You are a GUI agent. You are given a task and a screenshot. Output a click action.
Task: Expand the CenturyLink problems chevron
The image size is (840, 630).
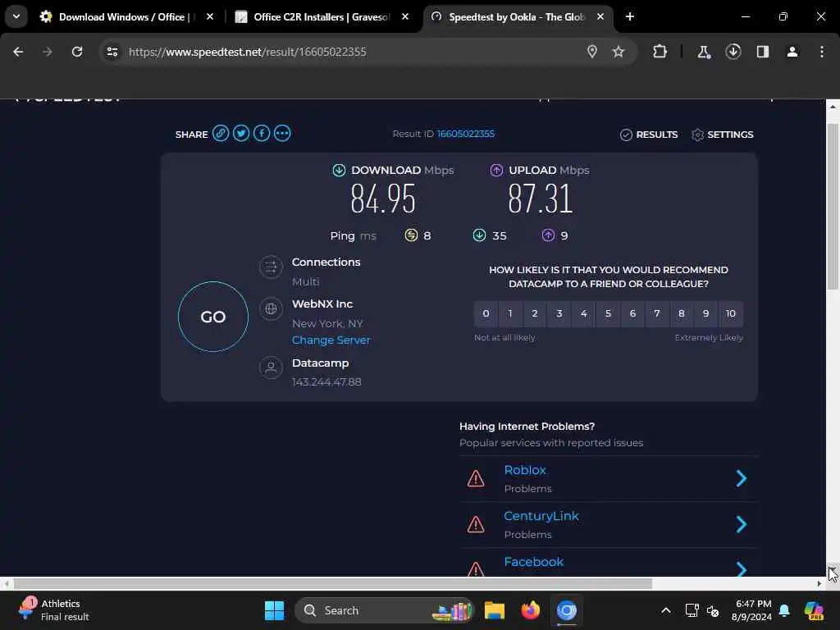(742, 524)
